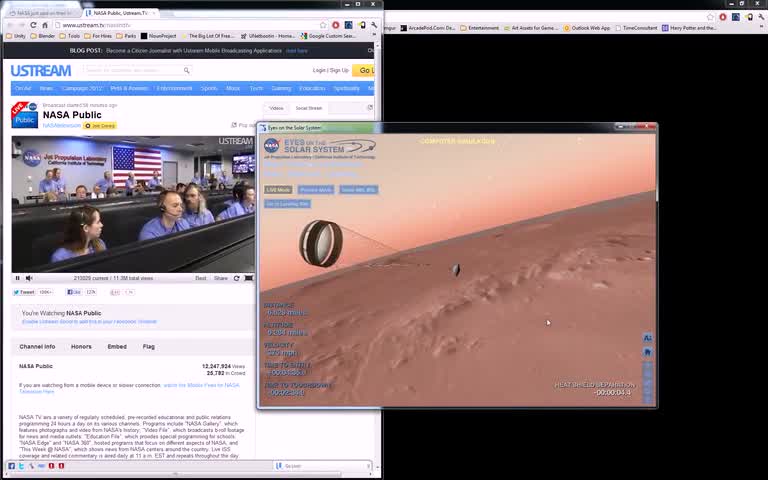This screenshot has width=768, height=480.
Task: Open the Google Custom Search bookmark
Action: click(x=329, y=36)
